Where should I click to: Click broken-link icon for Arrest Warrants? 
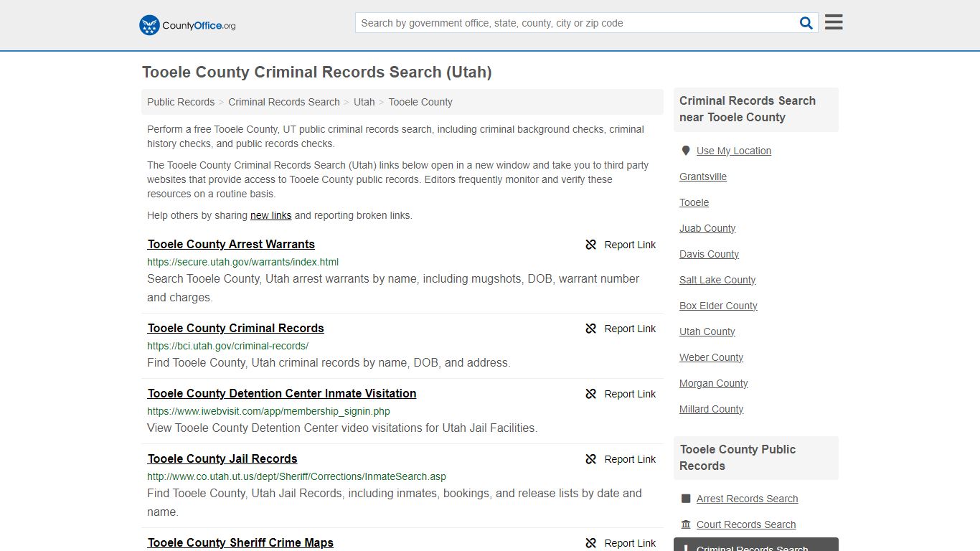(x=591, y=245)
